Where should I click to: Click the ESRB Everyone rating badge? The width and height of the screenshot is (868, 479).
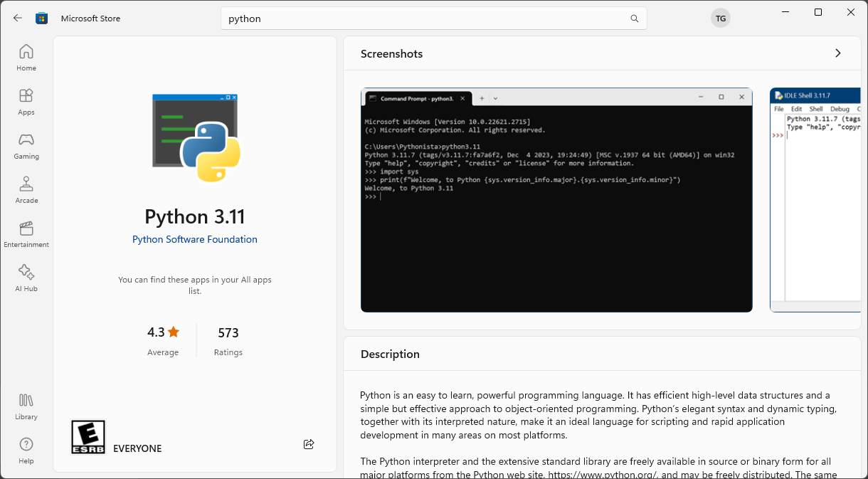(88, 437)
